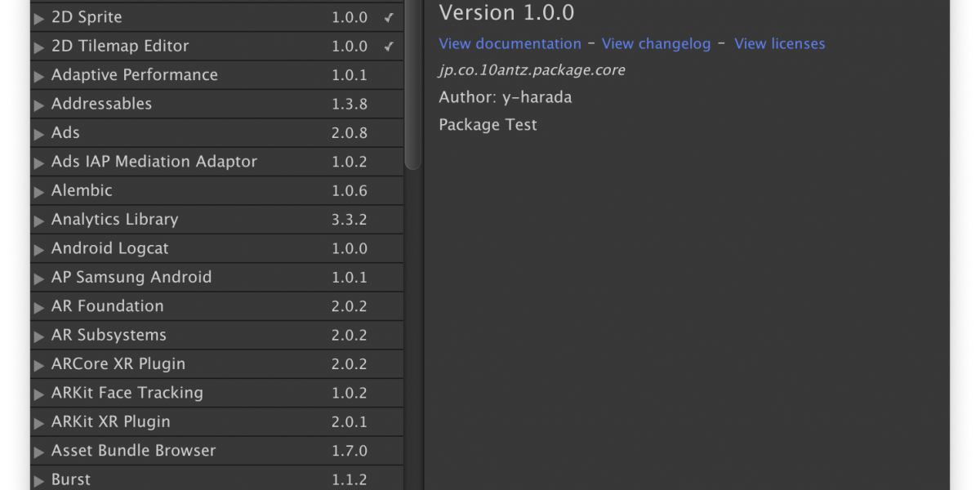Expand the Burst package triangle
The height and width of the screenshot is (490, 980).
(x=38, y=480)
